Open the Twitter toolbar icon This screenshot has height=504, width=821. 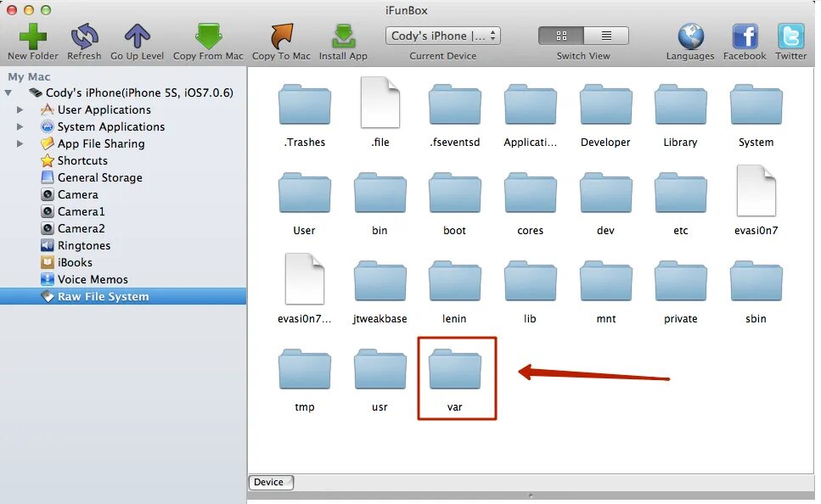pos(790,36)
